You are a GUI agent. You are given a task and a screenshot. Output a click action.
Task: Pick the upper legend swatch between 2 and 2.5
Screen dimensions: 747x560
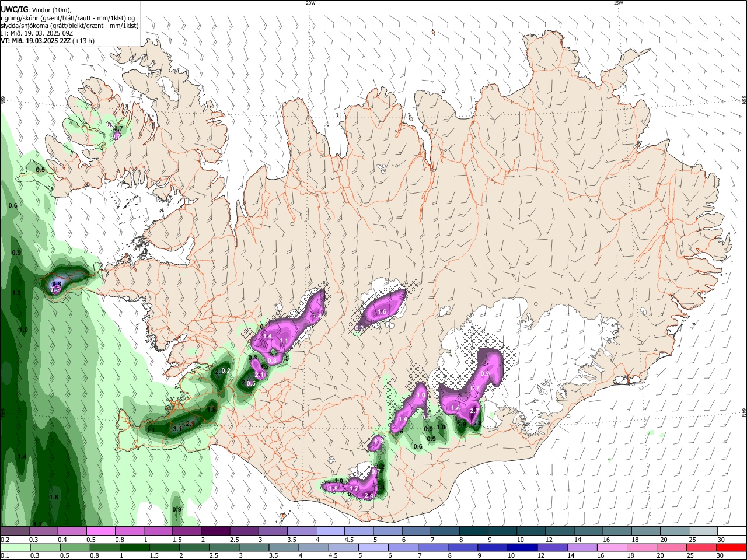tap(215, 531)
